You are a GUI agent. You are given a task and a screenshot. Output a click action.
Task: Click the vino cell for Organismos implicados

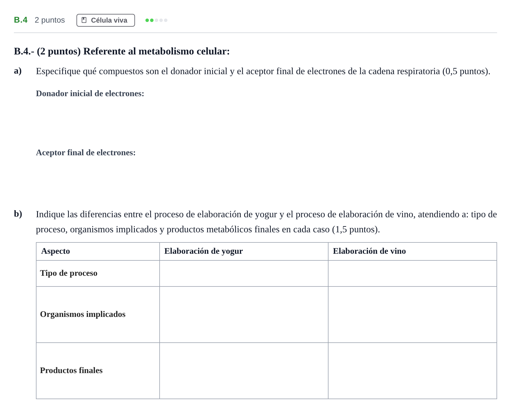coord(413,315)
